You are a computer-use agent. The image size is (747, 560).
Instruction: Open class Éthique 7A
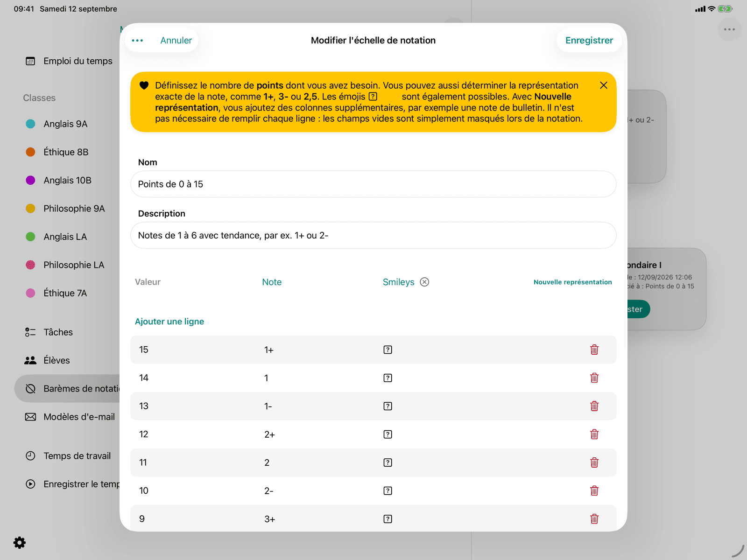tap(56, 293)
